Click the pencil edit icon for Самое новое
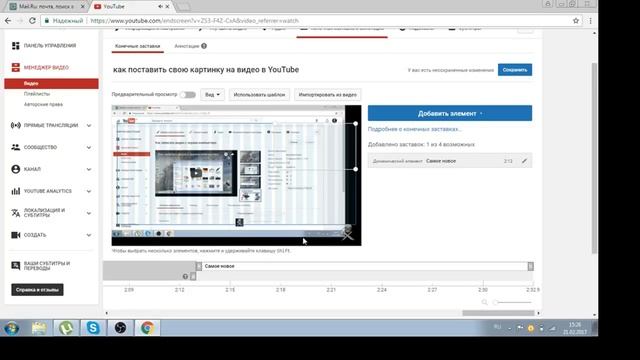This screenshot has height=360, width=640. coord(524,161)
